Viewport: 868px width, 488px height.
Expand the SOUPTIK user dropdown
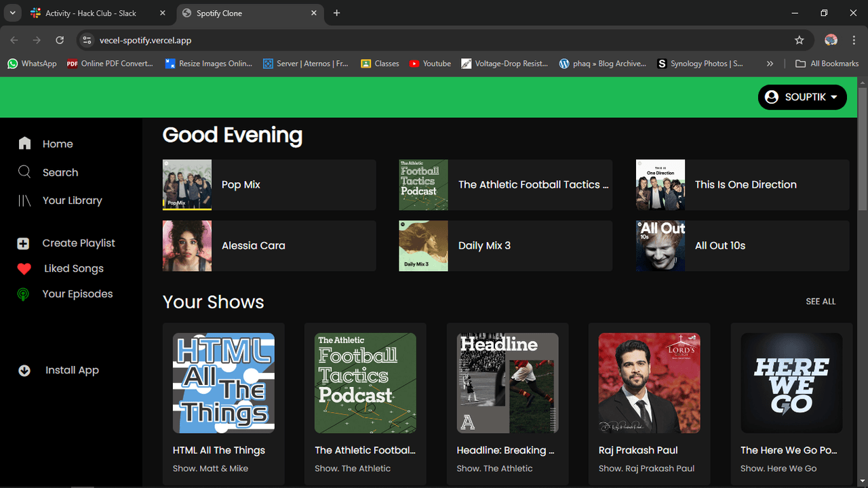pos(802,97)
